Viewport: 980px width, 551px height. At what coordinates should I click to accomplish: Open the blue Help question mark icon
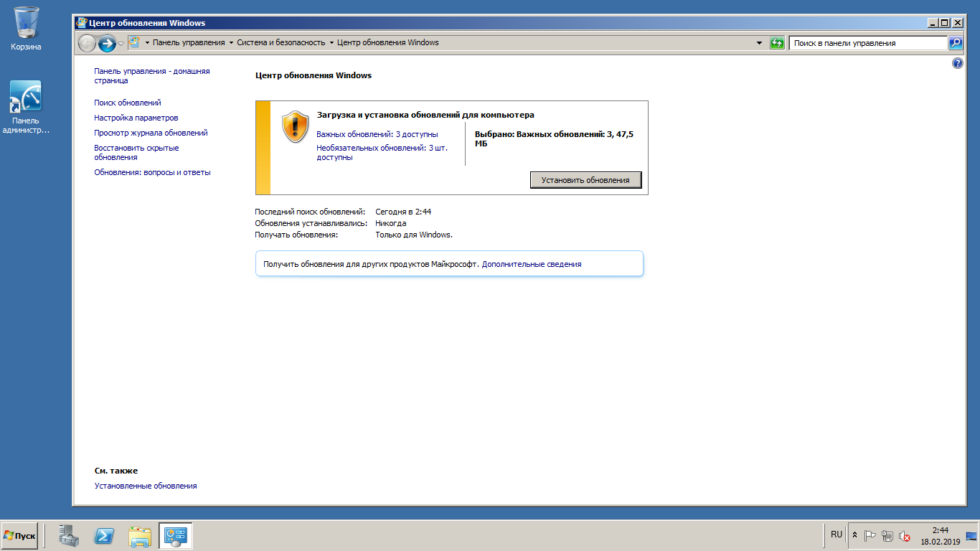click(957, 63)
